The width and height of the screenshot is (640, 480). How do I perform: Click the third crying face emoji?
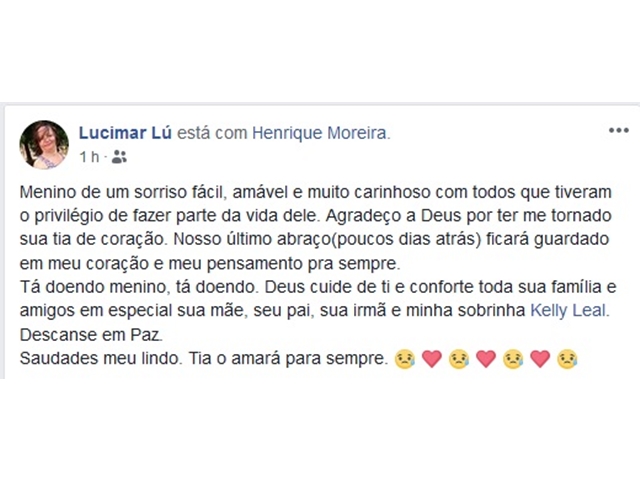tap(514, 359)
